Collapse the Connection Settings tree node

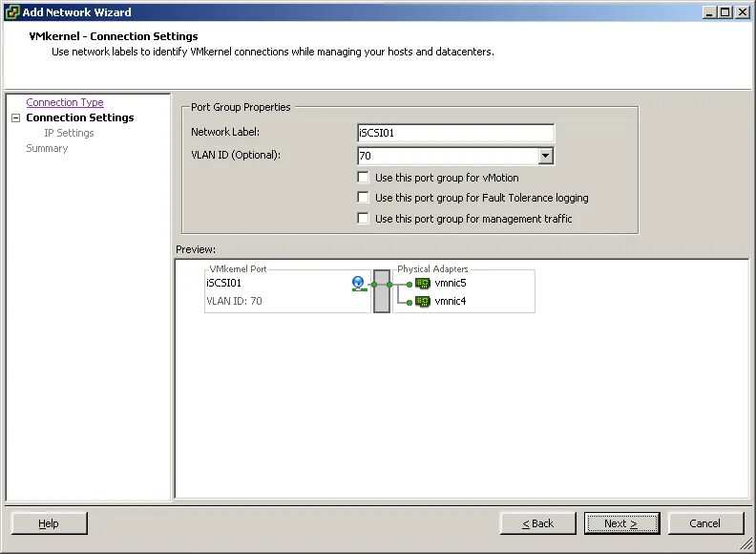pos(16,117)
